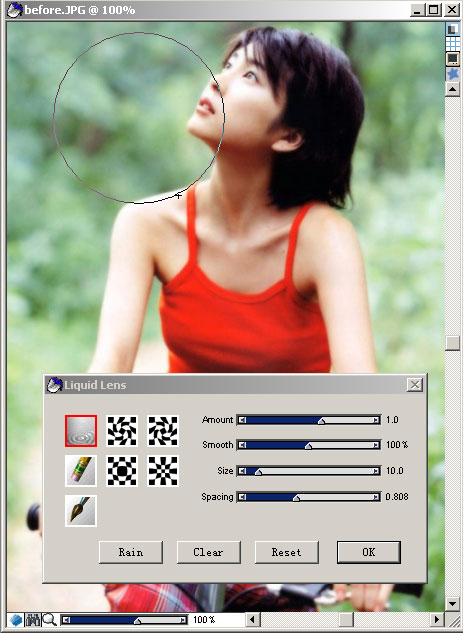Image resolution: width=463 pixels, height=633 pixels.
Task: Click the vertical scrollbar down arrow
Action: point(453,604)
